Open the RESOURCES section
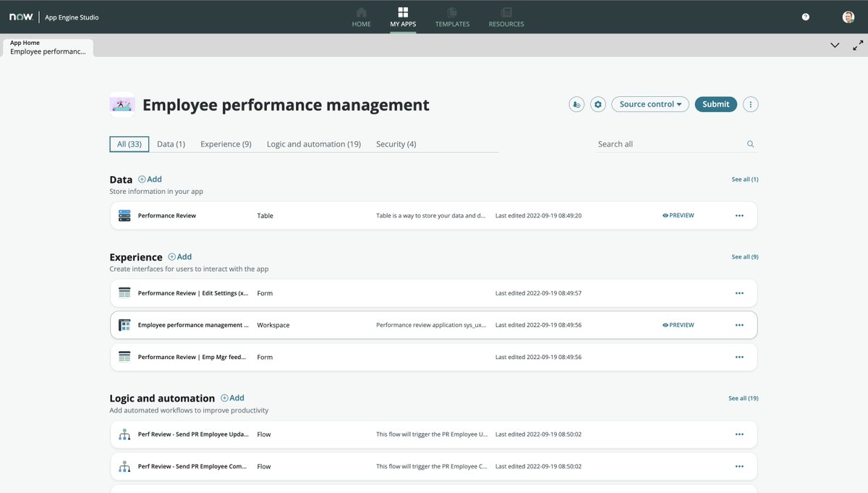 pyautogui.click(x=506, y=17)
